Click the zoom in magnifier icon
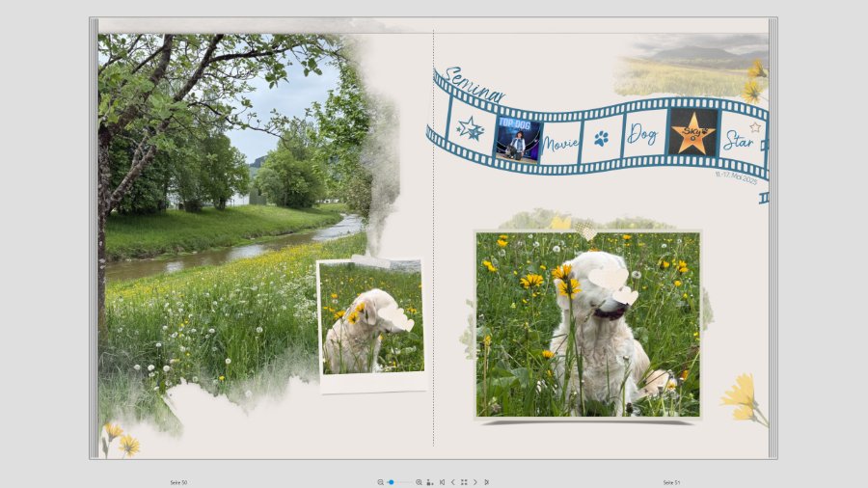Viewport: 868px width, 488px height. [x=419, y=482]
